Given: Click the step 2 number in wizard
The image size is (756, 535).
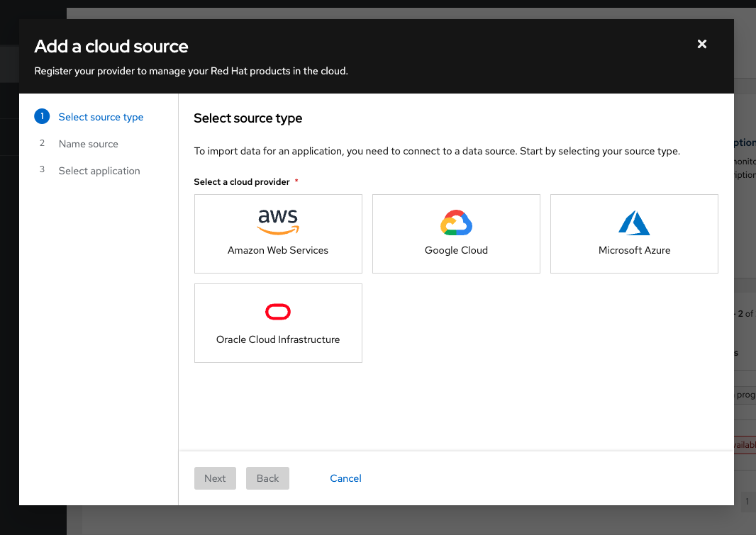Looking at the screenshot, I should (x=42, y=144).
